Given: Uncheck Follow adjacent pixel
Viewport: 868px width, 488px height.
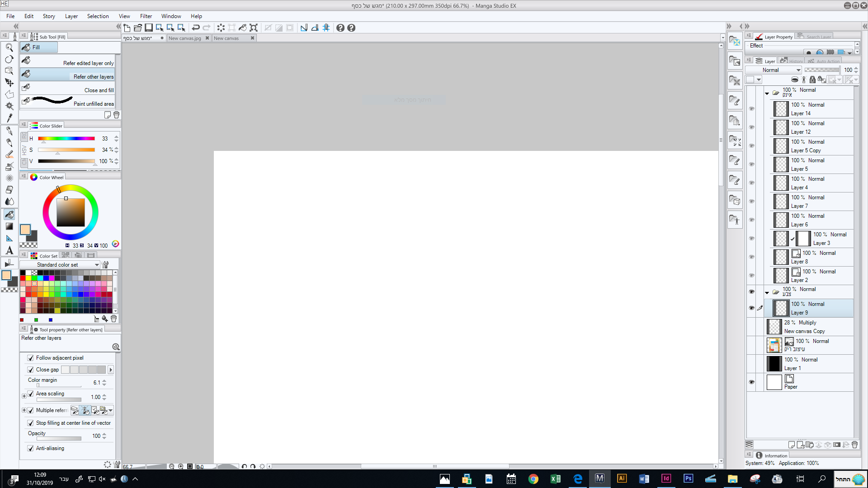Looking at the screenshot, I should coord(31,358).
